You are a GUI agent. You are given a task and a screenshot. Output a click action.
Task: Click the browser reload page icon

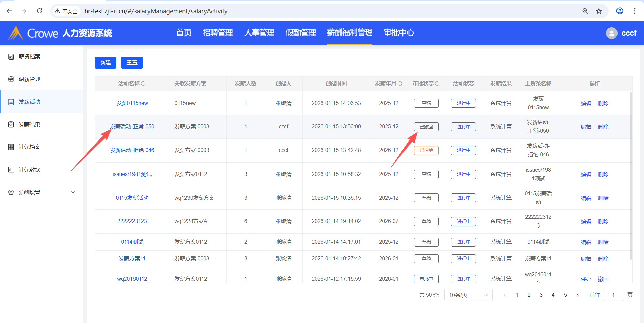coord(39,11)
